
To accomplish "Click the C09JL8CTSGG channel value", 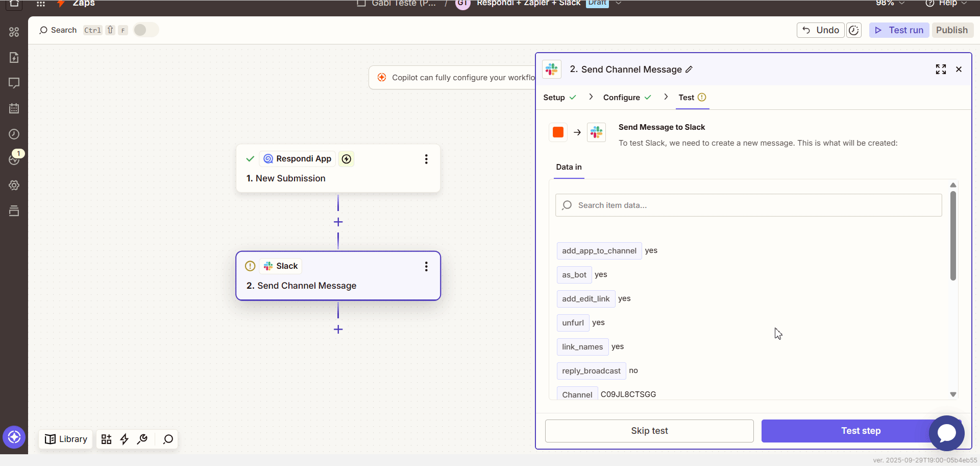I will pos(628,394).
